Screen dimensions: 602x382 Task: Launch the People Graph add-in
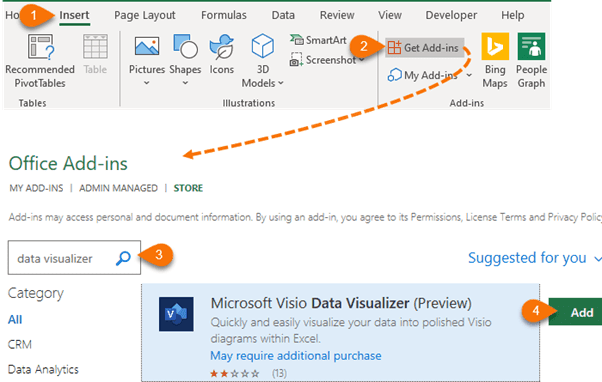531,61
